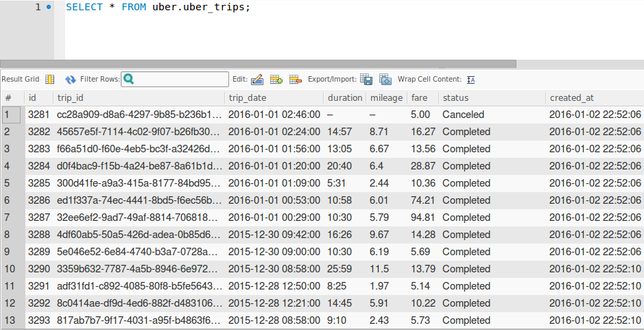Select fare cell 5.00 in Canceled row

pyautogui.click(x=422, y=115)
